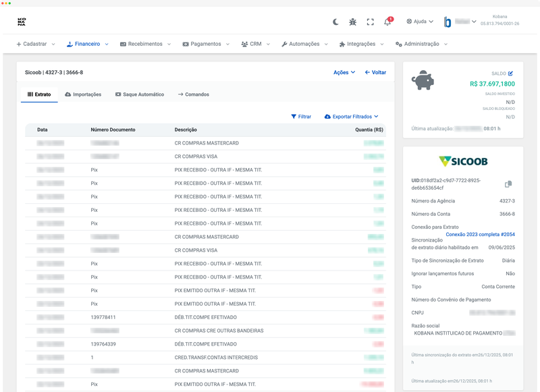Enter fullscreen using the expand icon
The width and height of the screenshot is (540, 392).
point(370,22)
